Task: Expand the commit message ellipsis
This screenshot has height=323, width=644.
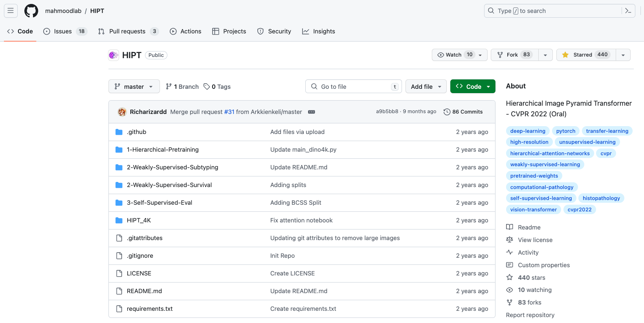Action: [312, 112]
